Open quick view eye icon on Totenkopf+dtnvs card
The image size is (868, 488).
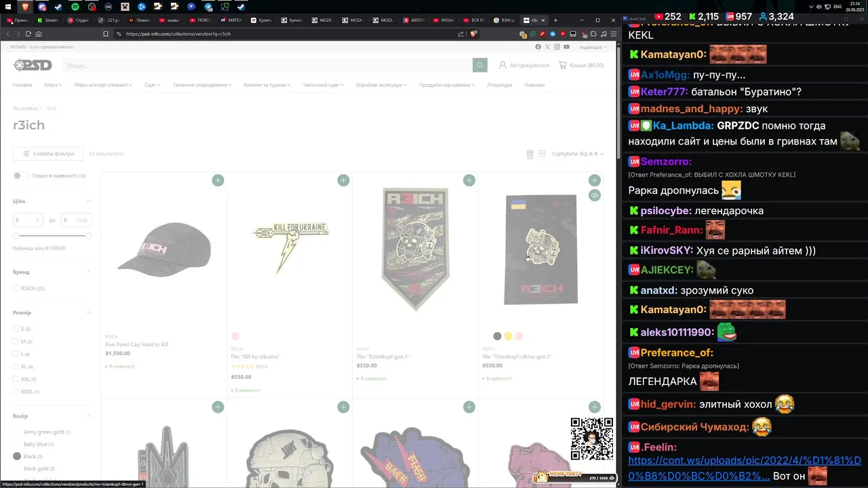click(x=595, y=195)
